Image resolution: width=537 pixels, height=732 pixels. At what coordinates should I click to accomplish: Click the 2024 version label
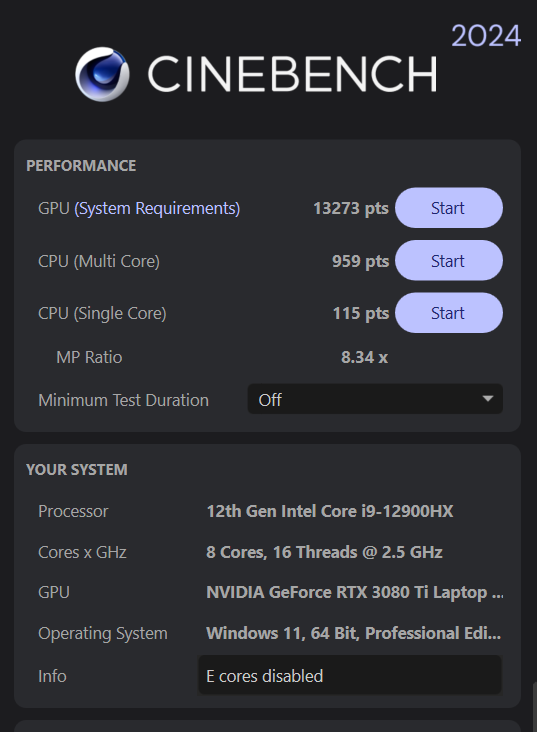(486, 36)
